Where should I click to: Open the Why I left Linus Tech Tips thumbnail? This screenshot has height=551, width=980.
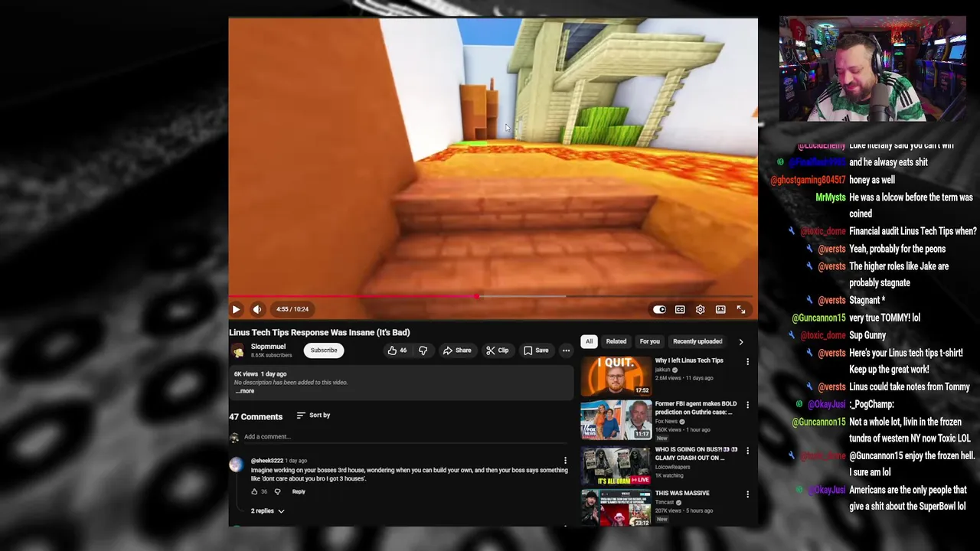pyautogui.click(x=616, y=376)
